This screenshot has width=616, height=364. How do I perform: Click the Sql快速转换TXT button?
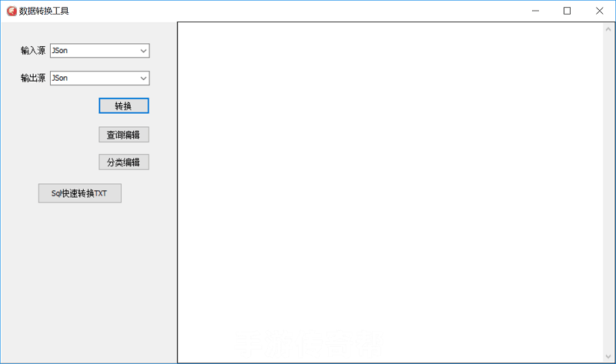click(80, 193)
